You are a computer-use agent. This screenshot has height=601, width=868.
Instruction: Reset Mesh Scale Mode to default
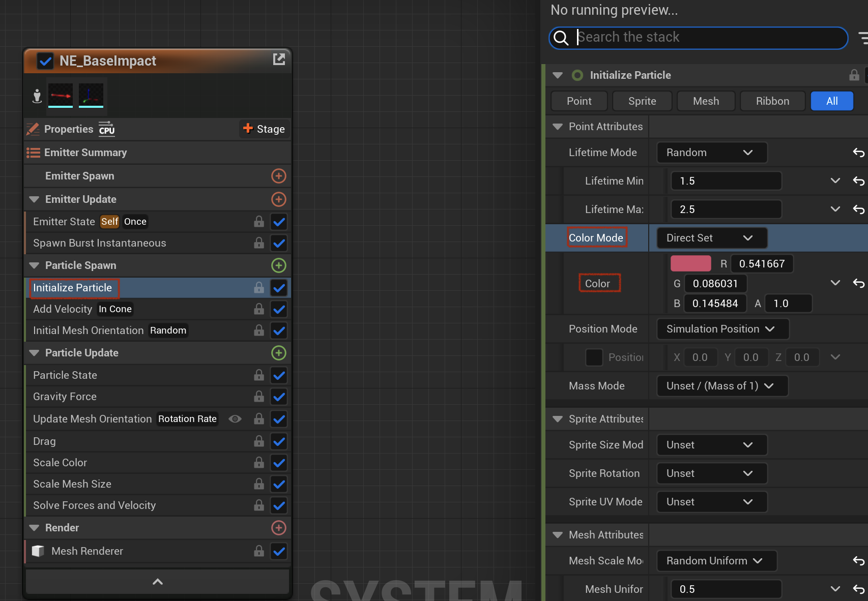coord(859,561)
